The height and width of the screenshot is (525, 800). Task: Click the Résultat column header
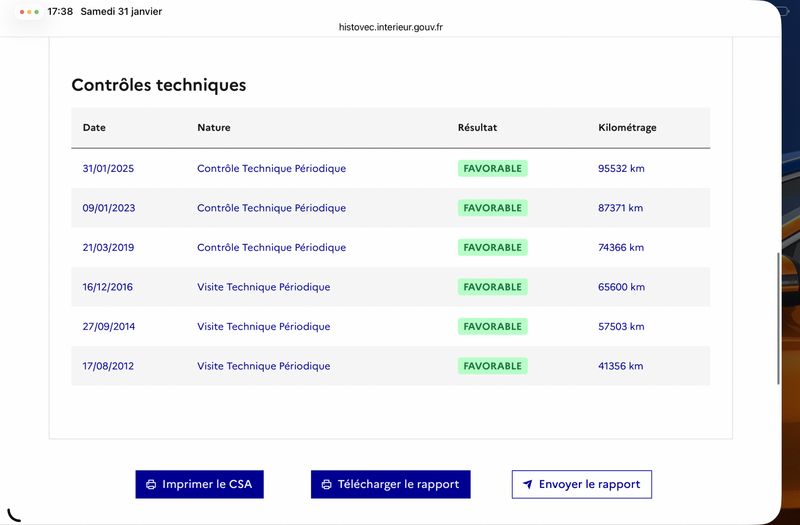click(x=477, y=128)
